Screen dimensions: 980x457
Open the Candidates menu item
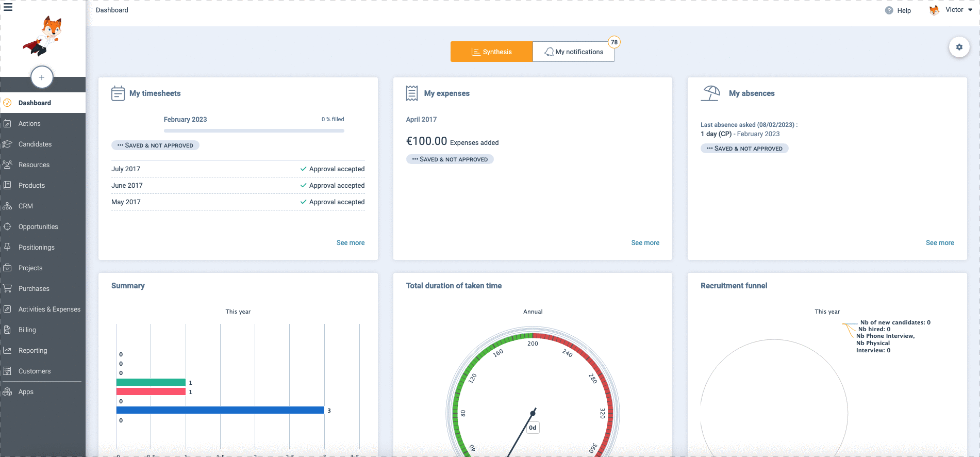pyautogui.click(x=43, y=144)
